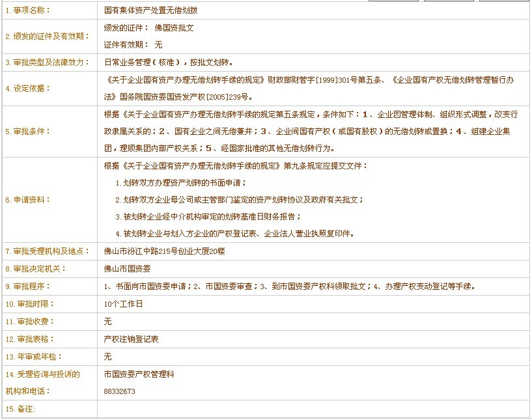
Task: Click "无" in the 年审或年检 row
Action: (108, 357)
